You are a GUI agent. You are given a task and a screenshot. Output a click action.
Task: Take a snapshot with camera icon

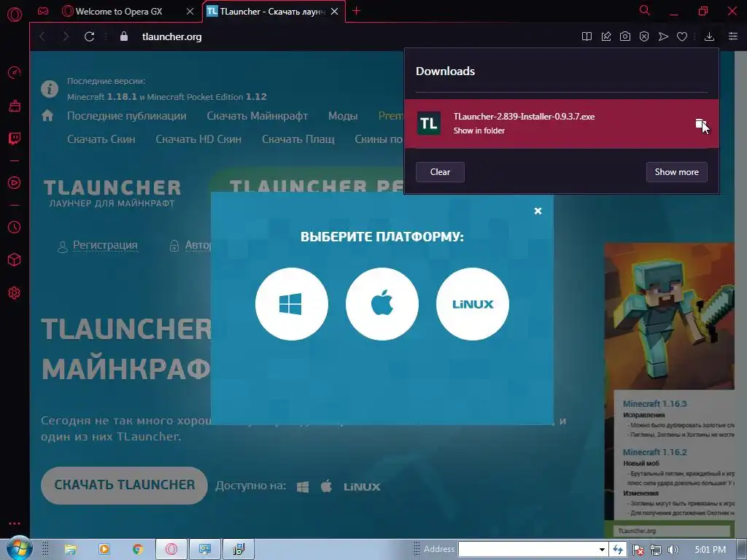pyautogui.click(x=625, y=36)
